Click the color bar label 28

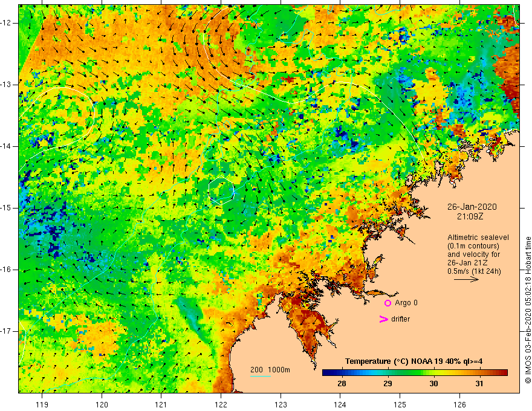pyautogui.click(x=342, y=384)
